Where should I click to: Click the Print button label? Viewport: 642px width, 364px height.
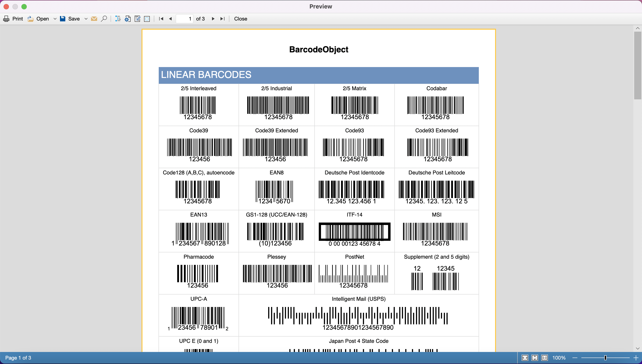coord(18,19)
